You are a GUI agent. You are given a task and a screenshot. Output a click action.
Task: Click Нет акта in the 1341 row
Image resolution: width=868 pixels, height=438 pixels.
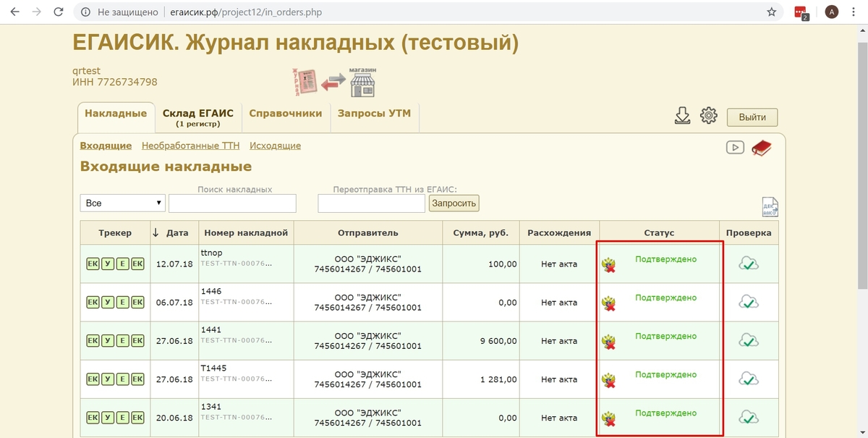coord(559,418)
